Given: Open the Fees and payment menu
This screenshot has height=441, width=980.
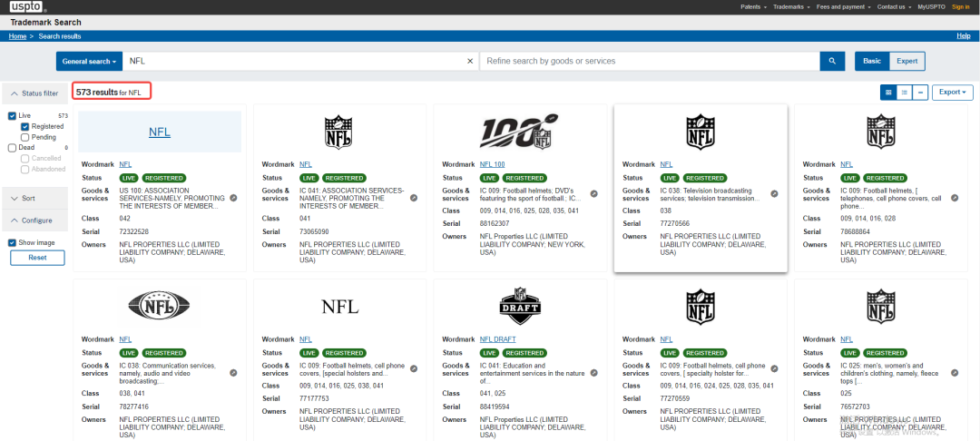Looking at the screenshot, I should click(844, 7).
